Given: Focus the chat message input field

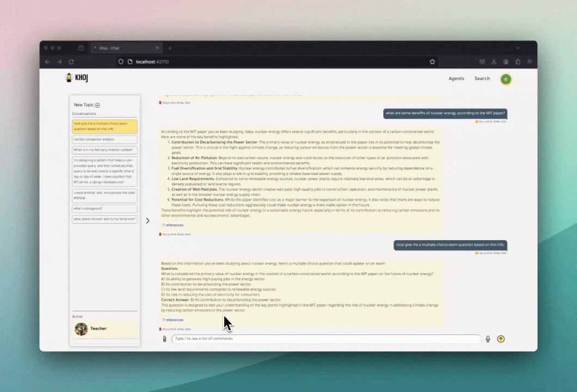Looking at the screenshot, I should [x=326, y=339].
